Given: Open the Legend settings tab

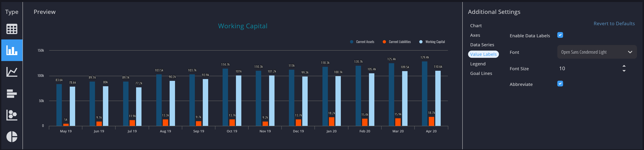Looking at the screenshot, I should [478, 64].
